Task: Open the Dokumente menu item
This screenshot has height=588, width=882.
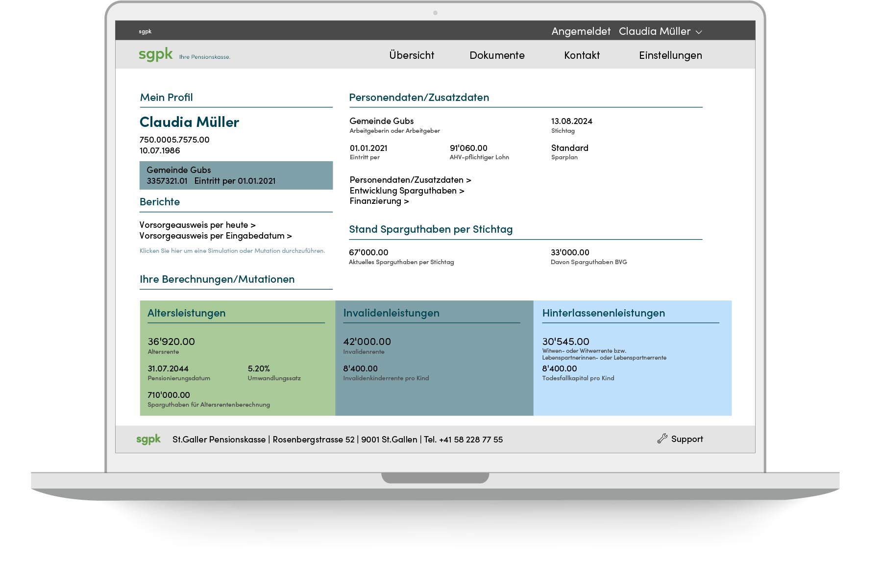Action: (x=497, y=55)
